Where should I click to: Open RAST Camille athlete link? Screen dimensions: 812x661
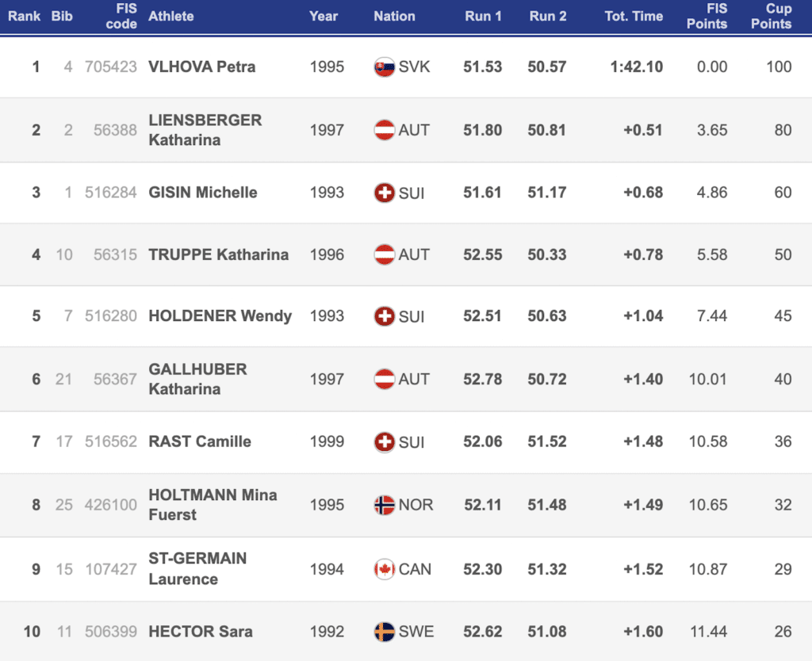(x=200, y=441)
